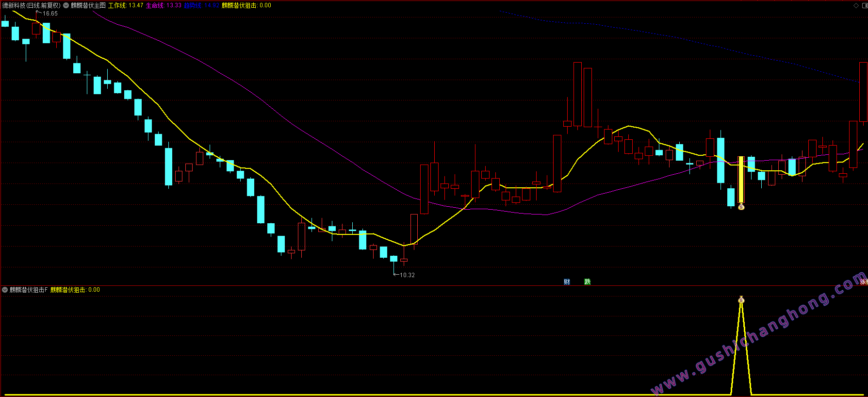Click the diamond icon at top right
This screenshot has height=397, width=868.
point(856,5)
